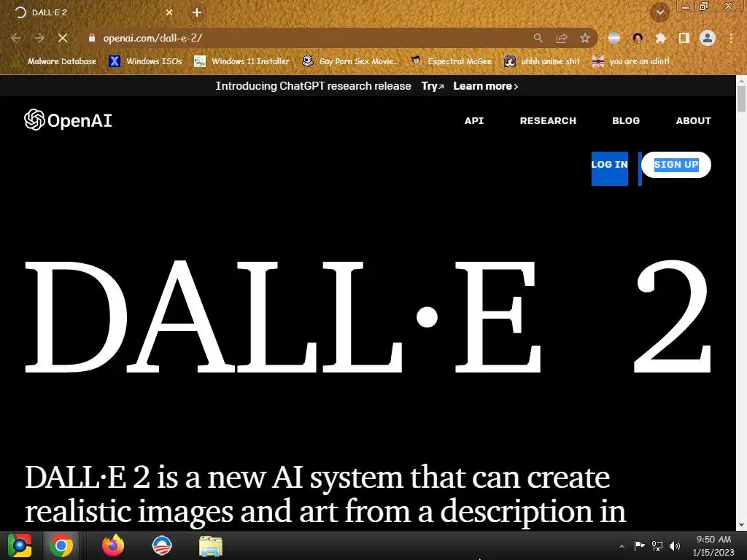
Task: Open the Extensions puzzle piece menu
Action: tap(660, 38)
